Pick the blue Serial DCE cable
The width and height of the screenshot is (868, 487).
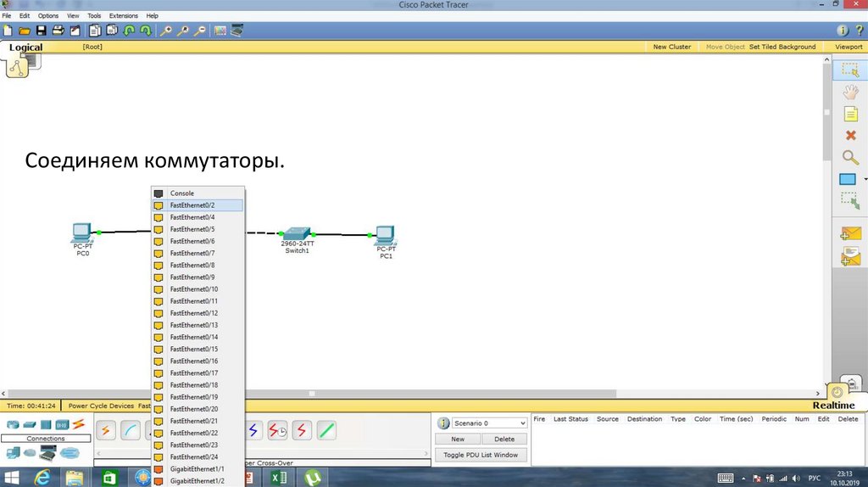[x=253, y=430]
